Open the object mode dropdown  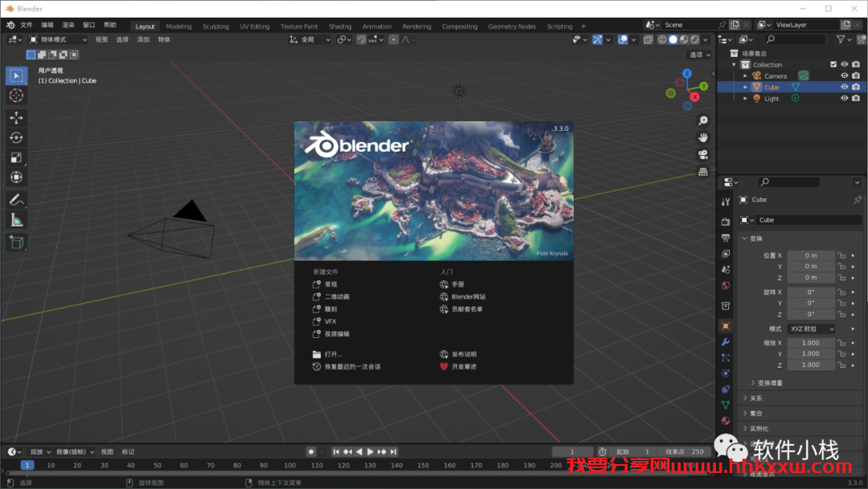[58, 40]
